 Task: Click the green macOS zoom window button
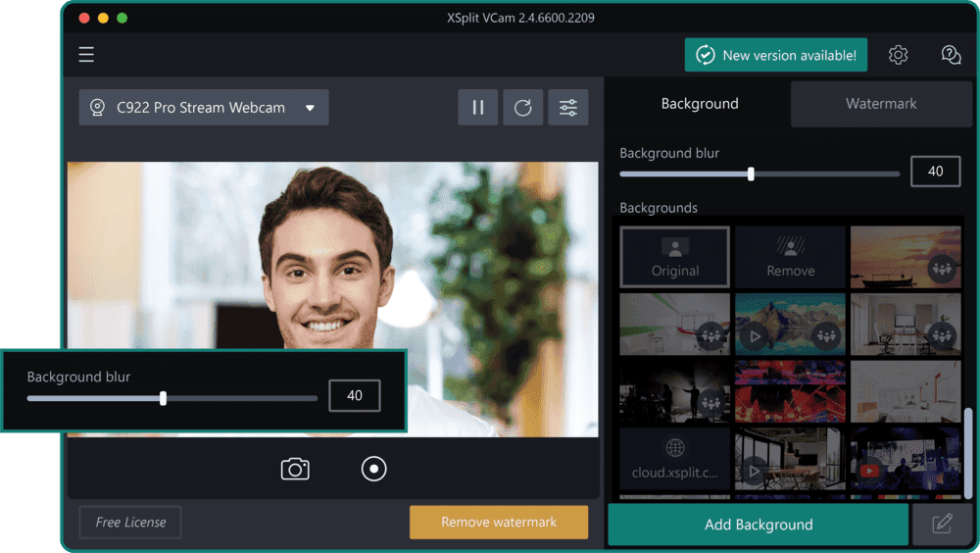[x=122, y=19]
